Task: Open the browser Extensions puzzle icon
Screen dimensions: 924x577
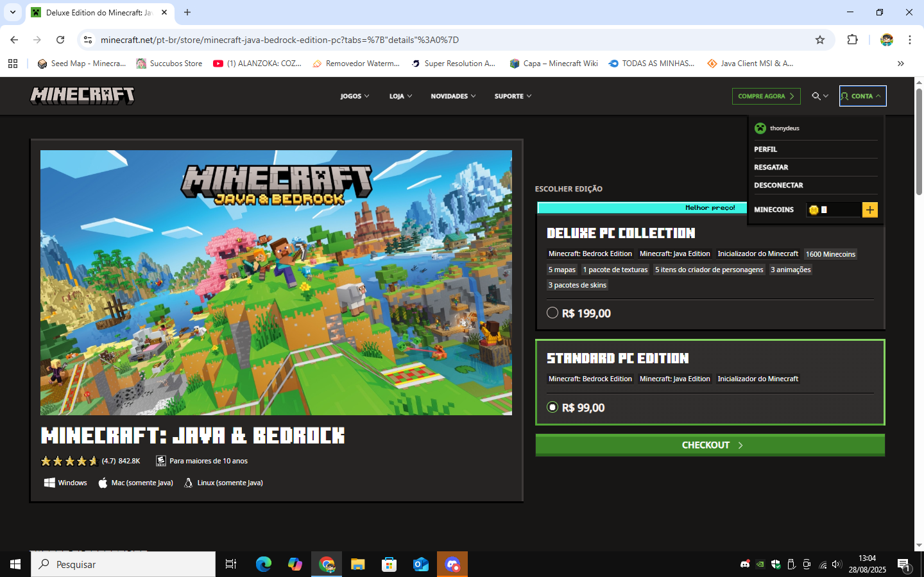Action: 852,40
